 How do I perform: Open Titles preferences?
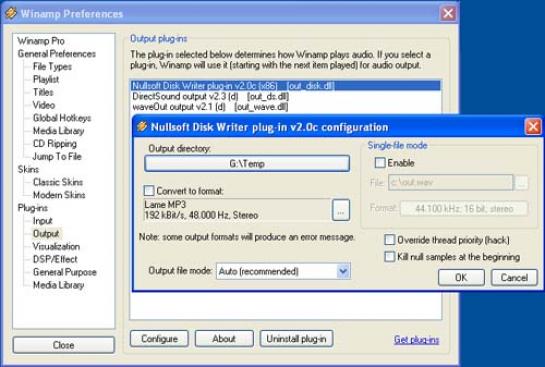43,92
